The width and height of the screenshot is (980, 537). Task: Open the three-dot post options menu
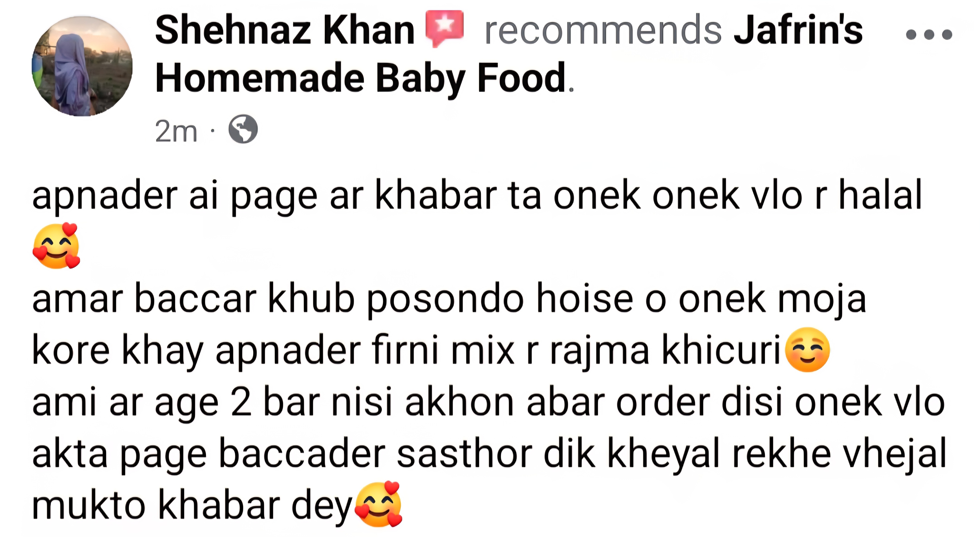point(929,35)
